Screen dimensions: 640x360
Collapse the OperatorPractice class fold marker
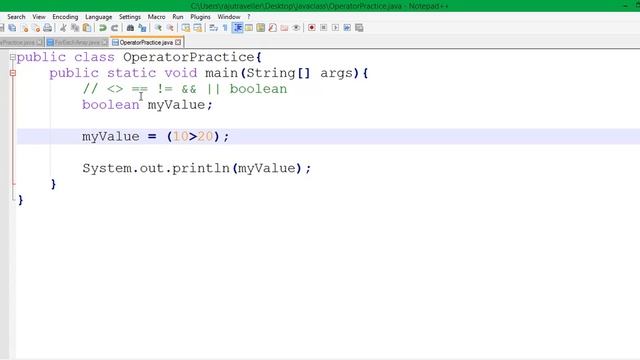click(13, 57)
